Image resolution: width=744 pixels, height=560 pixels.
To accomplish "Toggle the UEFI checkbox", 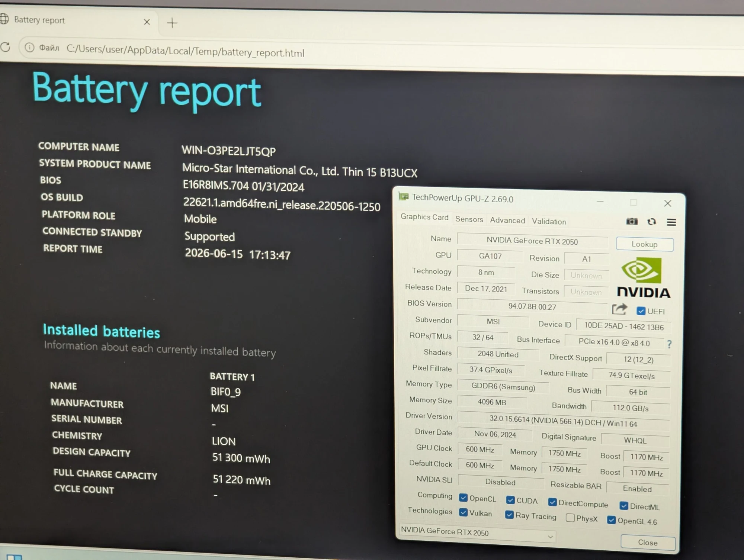I will click(641, 311).
